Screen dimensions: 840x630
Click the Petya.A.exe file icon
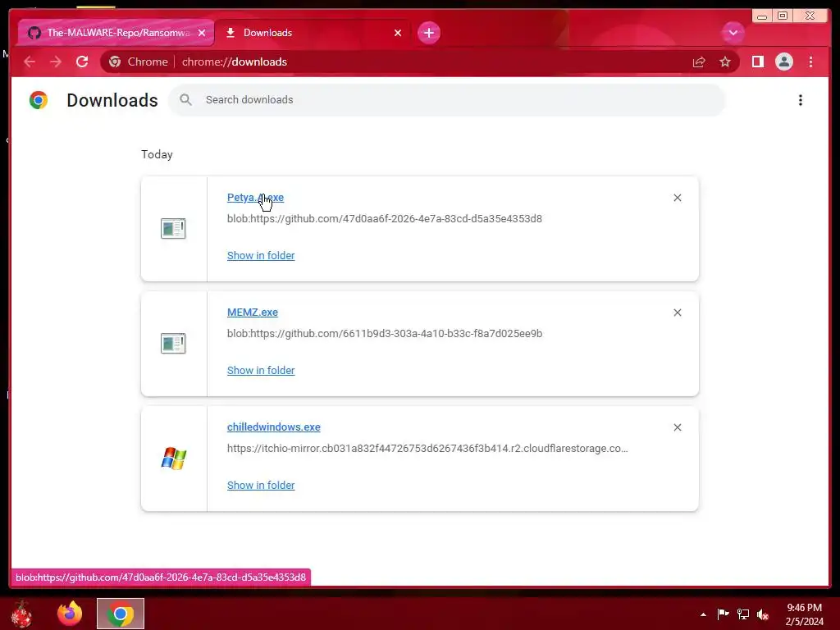(x=173, y=229)
